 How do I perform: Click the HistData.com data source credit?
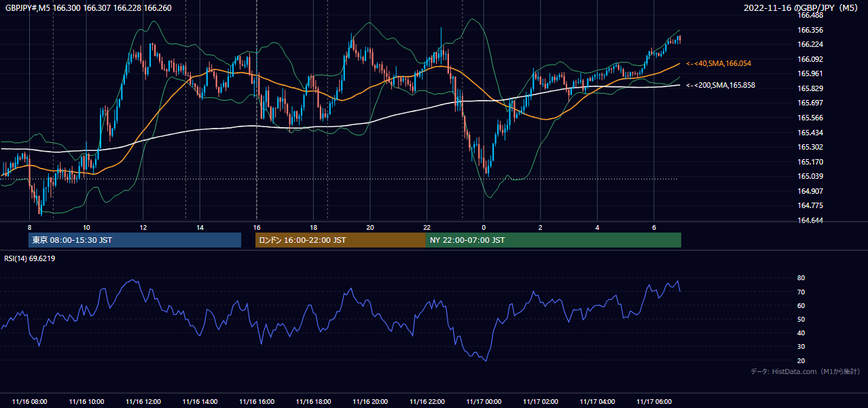(x=805, y=372)
